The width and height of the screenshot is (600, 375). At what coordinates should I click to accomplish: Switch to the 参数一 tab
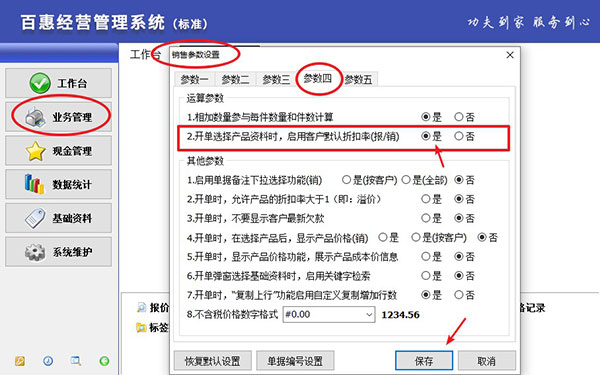(x=194, y=80)
